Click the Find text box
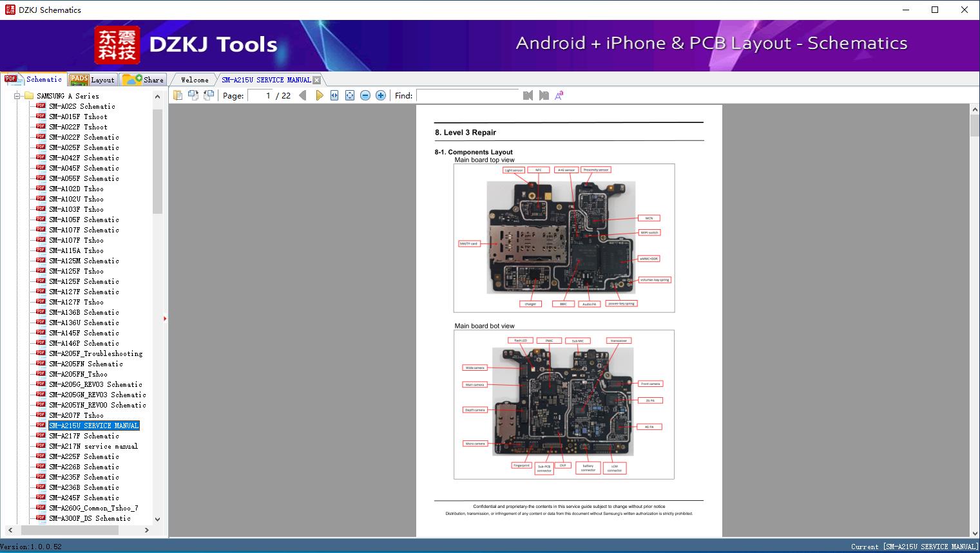The image size is (980, 553). coord(467,95)
